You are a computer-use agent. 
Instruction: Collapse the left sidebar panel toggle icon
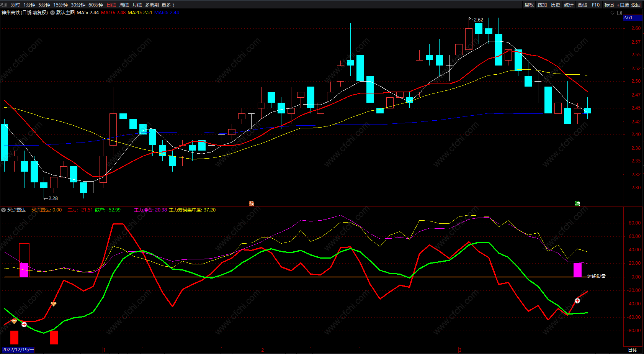coord(3,5)
